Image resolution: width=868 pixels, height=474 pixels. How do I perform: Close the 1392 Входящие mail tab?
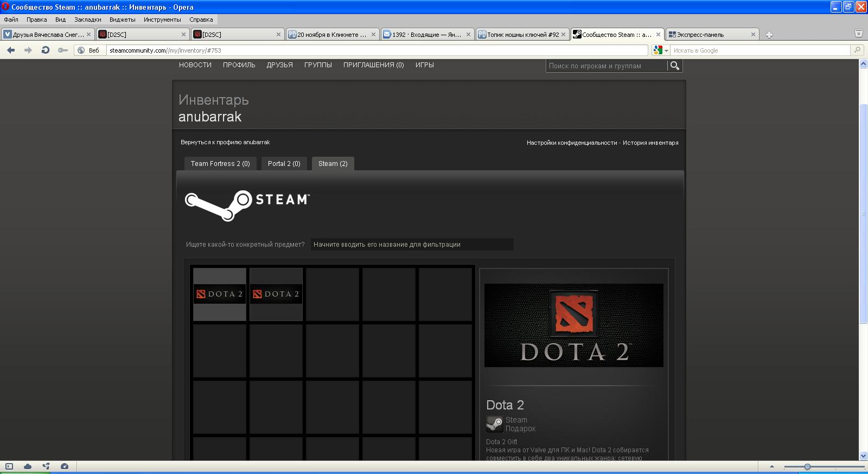coord(468,34)
